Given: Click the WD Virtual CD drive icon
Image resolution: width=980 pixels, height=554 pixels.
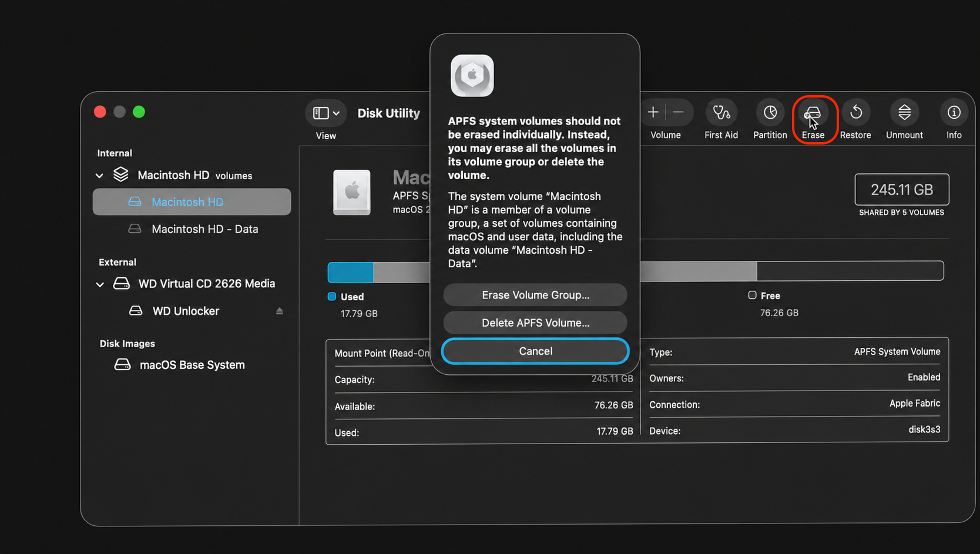Looking at the screenshot, I should click(122, 283).
